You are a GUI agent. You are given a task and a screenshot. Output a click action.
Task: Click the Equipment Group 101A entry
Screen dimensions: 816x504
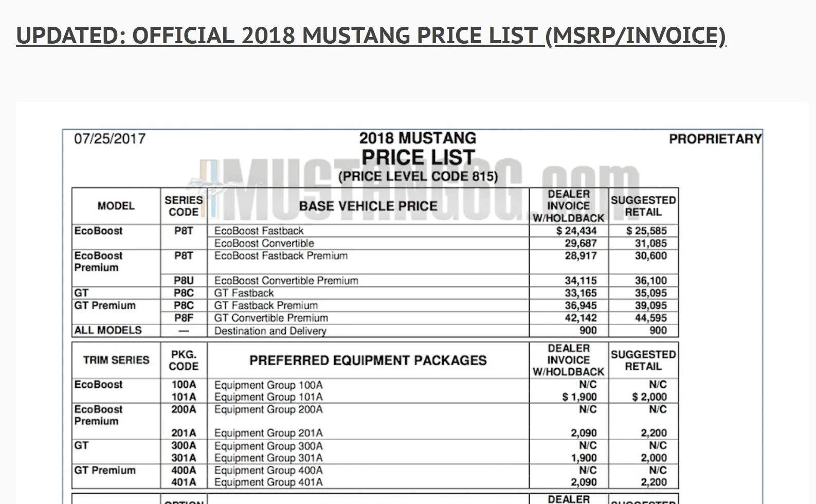pyautogui.click(x=268, y=397)
